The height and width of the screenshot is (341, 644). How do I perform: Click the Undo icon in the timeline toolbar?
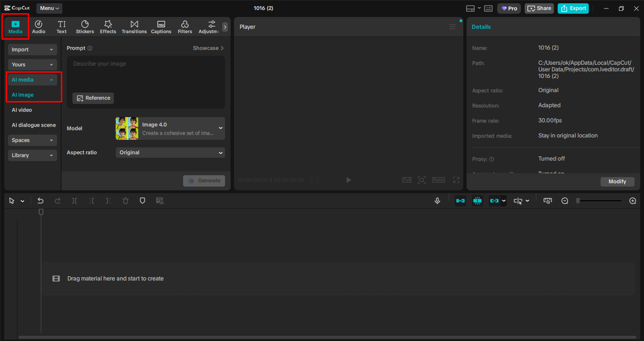(41, 200)
